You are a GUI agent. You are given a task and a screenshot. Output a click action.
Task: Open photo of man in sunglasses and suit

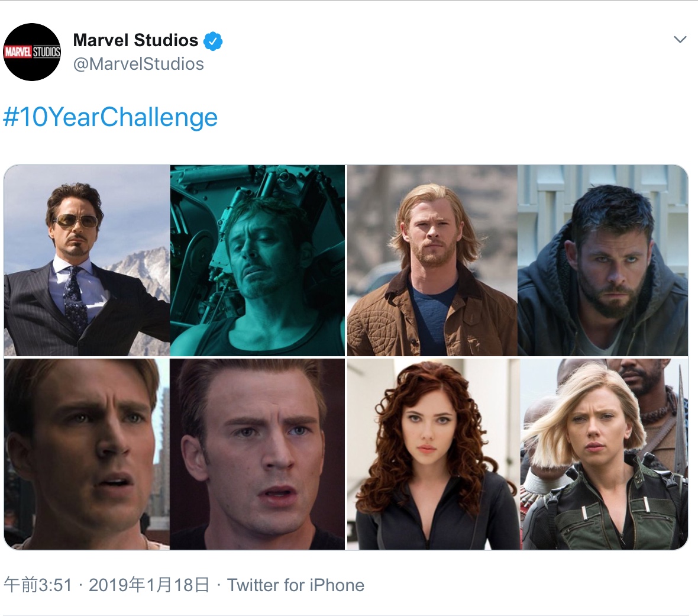(x=87, y=260)
